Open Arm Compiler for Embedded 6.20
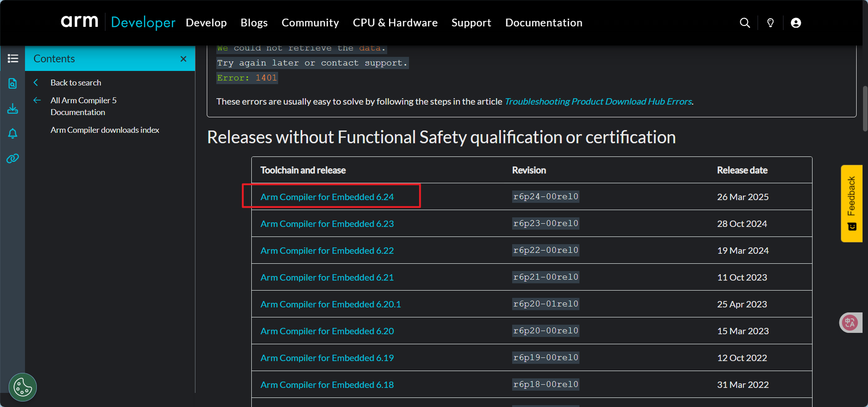868x407 pixels. (x=327, y=331)
